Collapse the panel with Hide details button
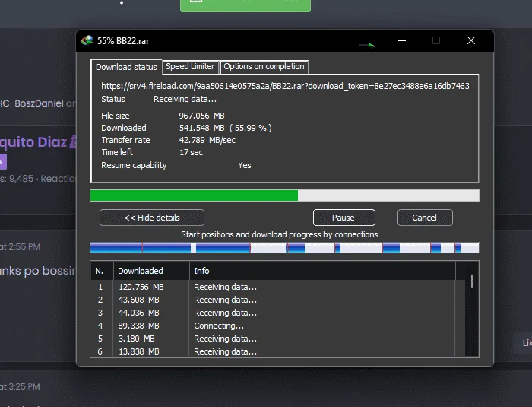Screen dimensions: 532x407 coord(152,218)
